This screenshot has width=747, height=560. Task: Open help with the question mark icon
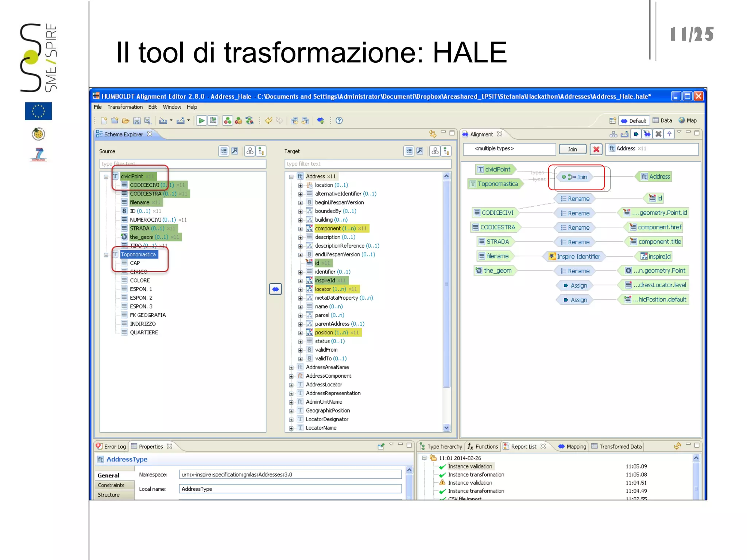[x=339, y=121]
